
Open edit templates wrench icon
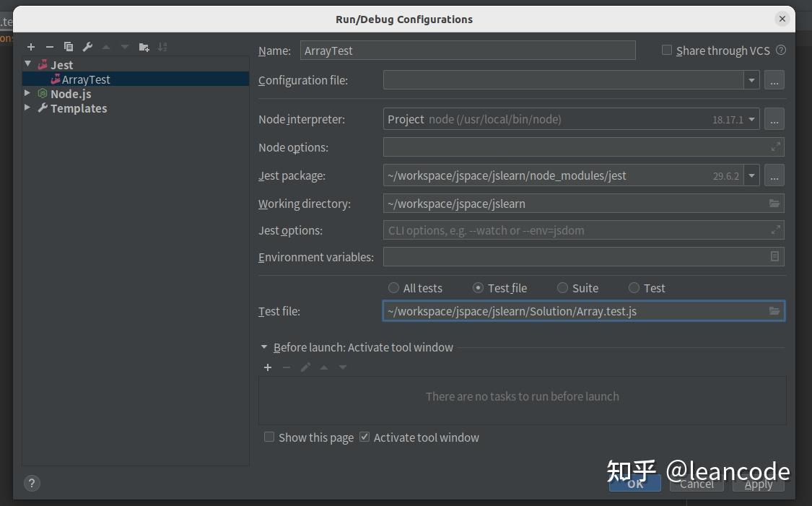[x=87, y=47]
